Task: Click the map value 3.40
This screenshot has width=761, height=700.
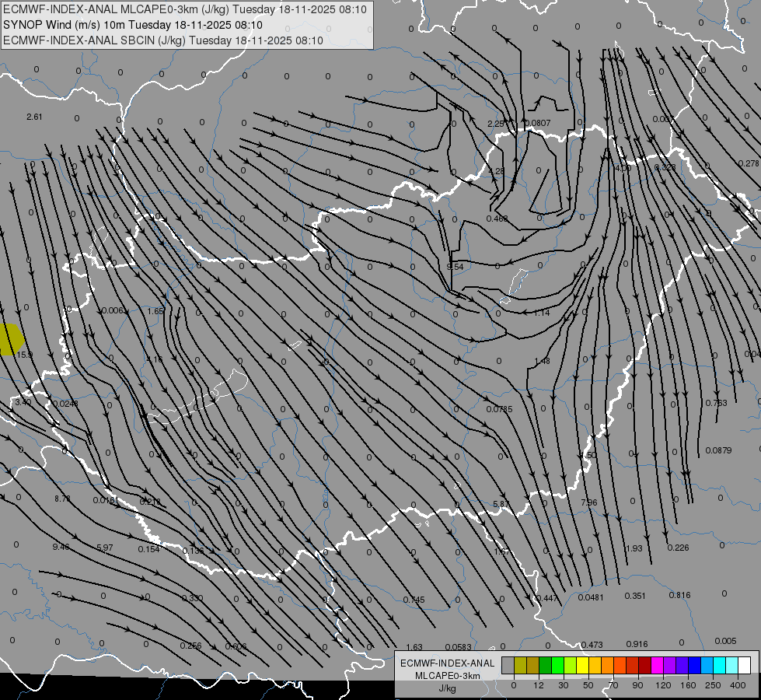Action: 23,402
